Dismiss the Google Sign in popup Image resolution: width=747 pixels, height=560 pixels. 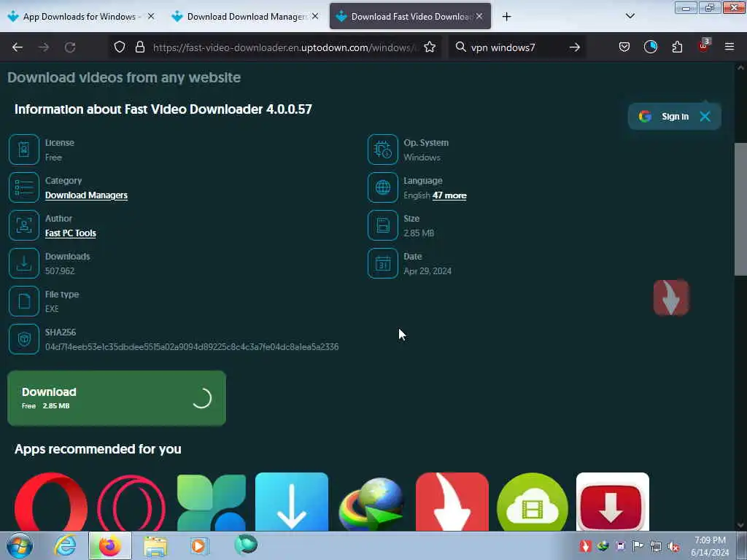705,116
